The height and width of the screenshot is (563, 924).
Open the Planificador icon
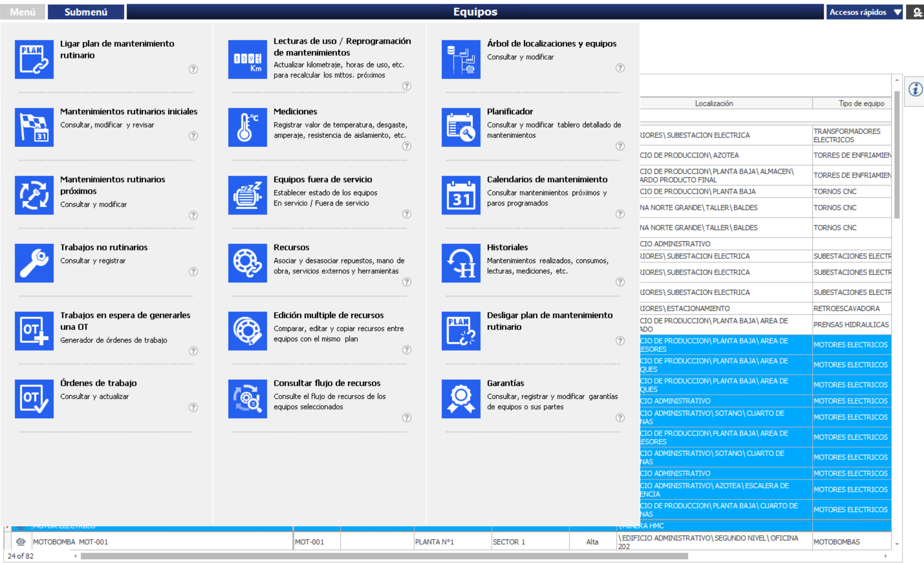pyautogui.click(x=461, y=127)
